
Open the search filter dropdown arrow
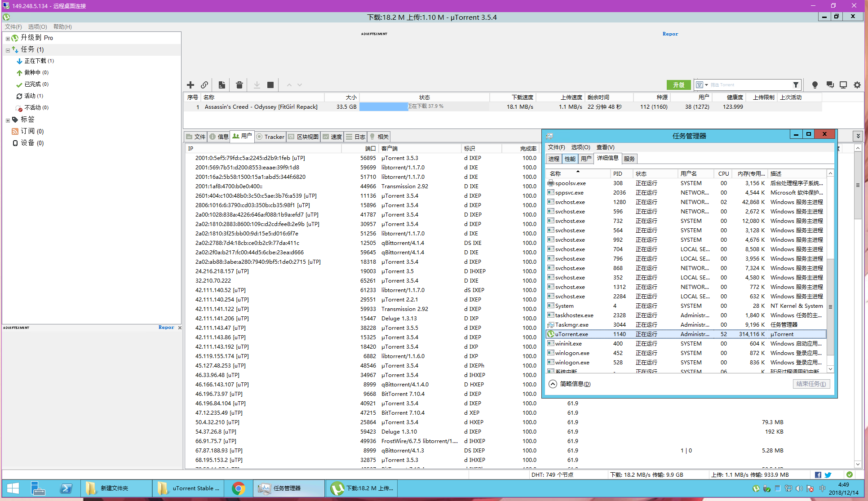(706, 85)
